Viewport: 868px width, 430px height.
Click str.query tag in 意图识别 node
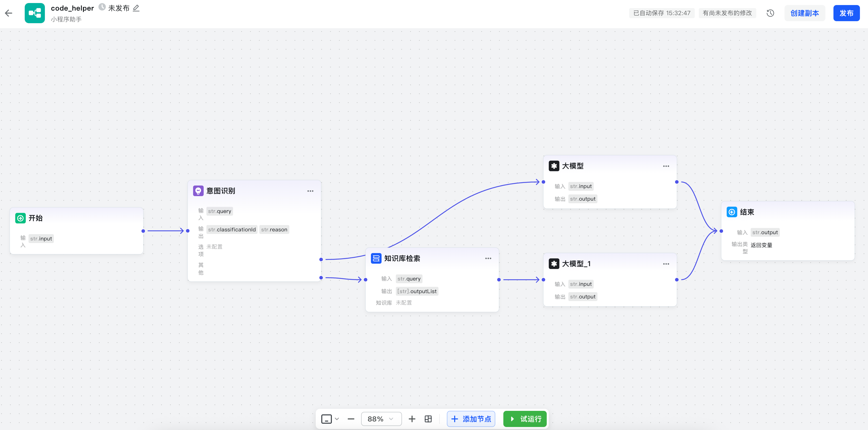click(220, 211)
